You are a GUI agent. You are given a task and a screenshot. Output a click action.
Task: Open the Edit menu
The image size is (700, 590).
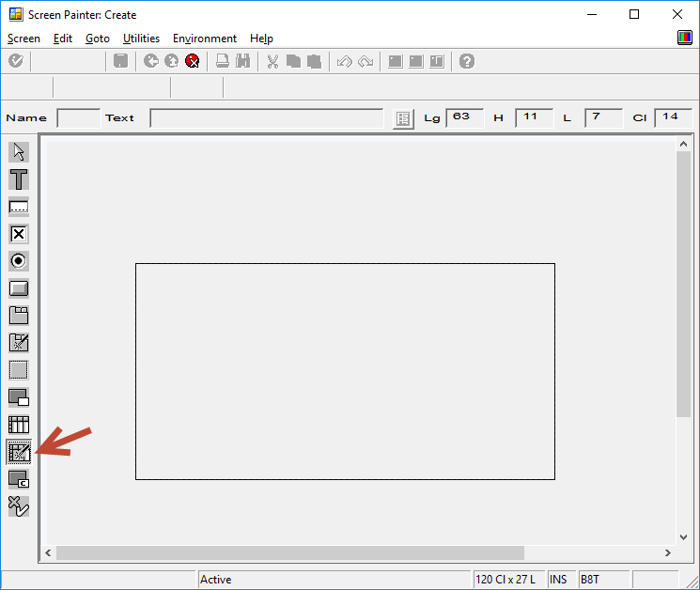click(63, 39)
